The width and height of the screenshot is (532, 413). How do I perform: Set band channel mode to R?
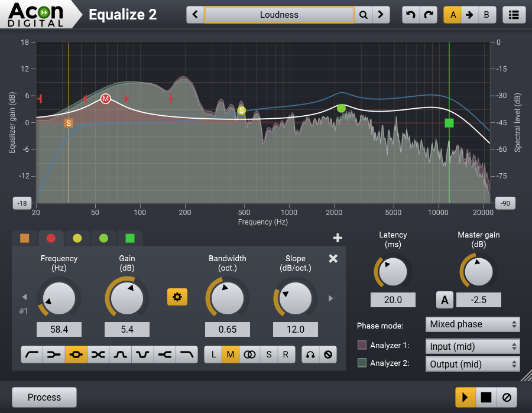(x=286, y=355)
